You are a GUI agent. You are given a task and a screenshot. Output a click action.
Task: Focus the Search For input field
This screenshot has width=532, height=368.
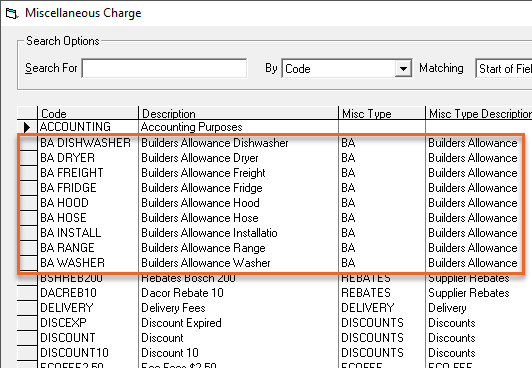164,69
